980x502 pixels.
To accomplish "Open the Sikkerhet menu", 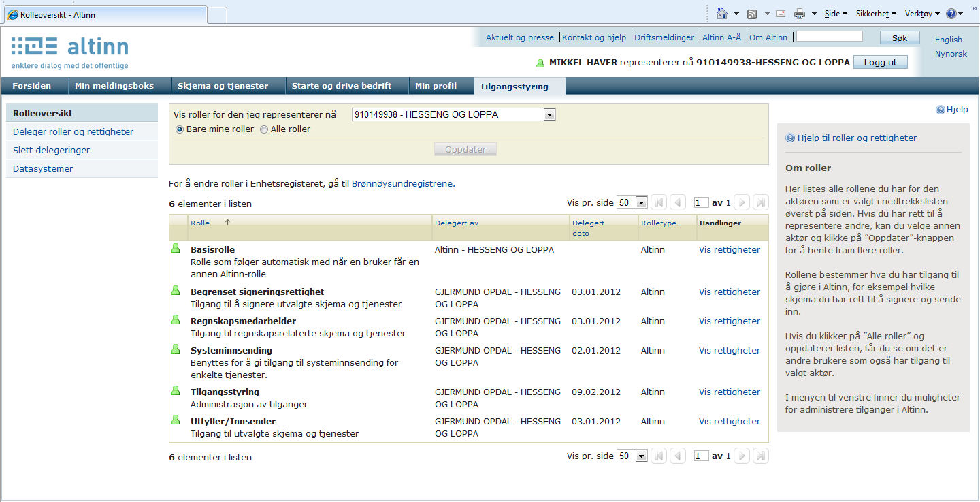I will coord(876,14).
